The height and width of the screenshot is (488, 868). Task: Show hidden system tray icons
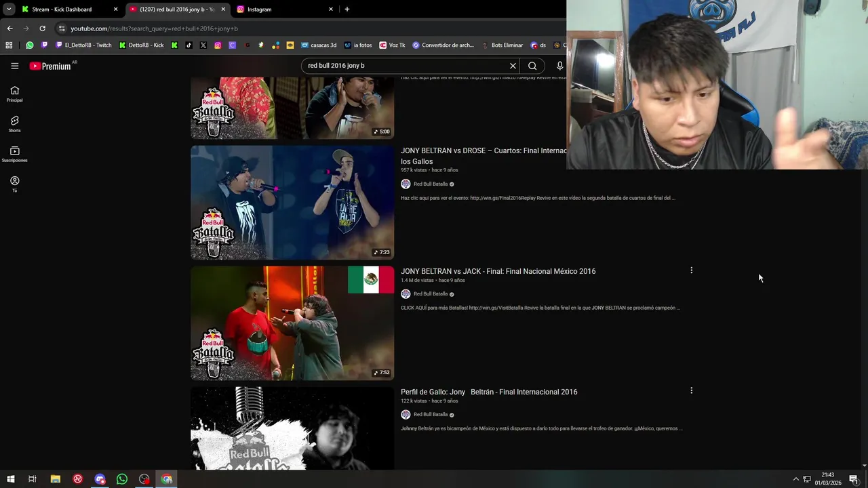pos(796,479)
